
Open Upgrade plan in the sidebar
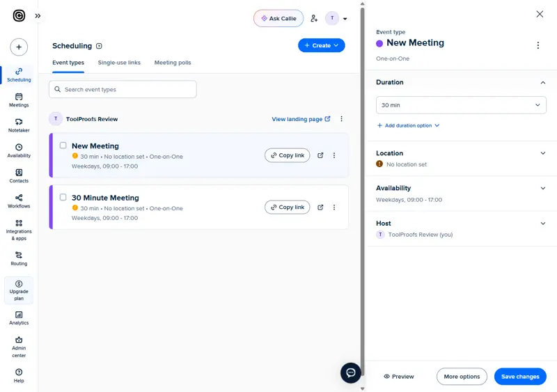tap(19, 290)
